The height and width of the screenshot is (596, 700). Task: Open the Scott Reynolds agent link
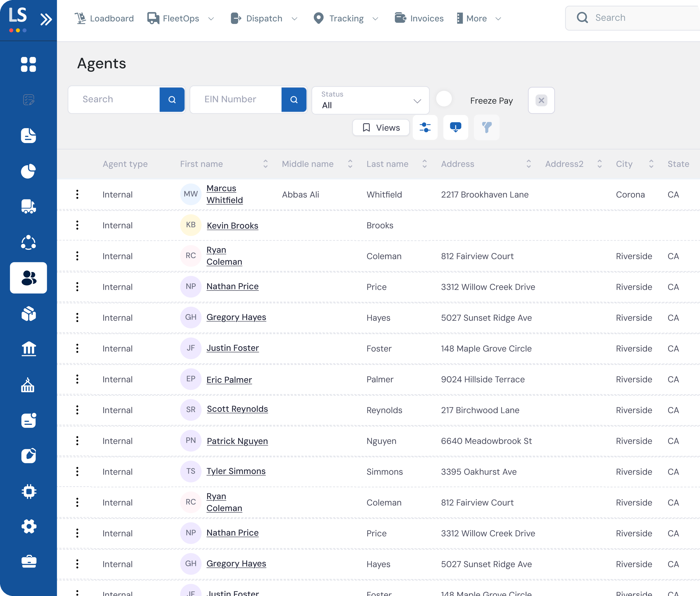coord(237,409)
